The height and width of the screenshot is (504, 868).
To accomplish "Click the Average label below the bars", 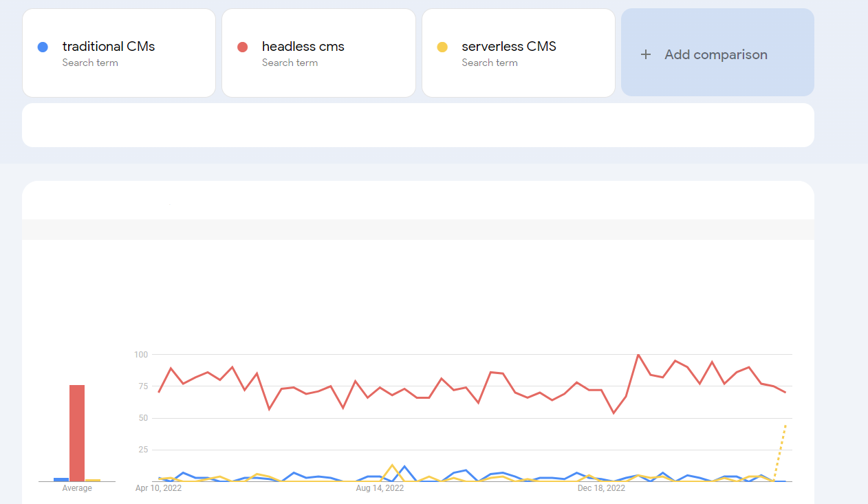I will (x=76, y=488).
